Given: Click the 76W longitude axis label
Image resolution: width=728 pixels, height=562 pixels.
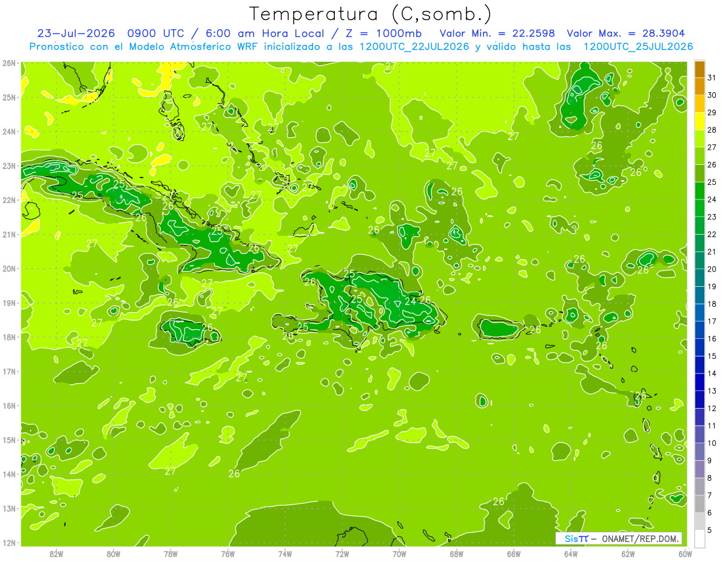Looking at the screenshot, I should pyautogui.click(x=228, y=553).
